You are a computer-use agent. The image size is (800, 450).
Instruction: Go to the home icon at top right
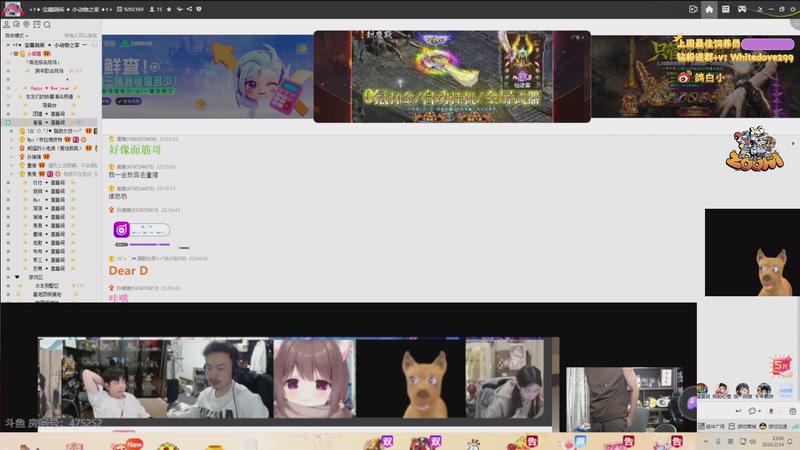709,9
